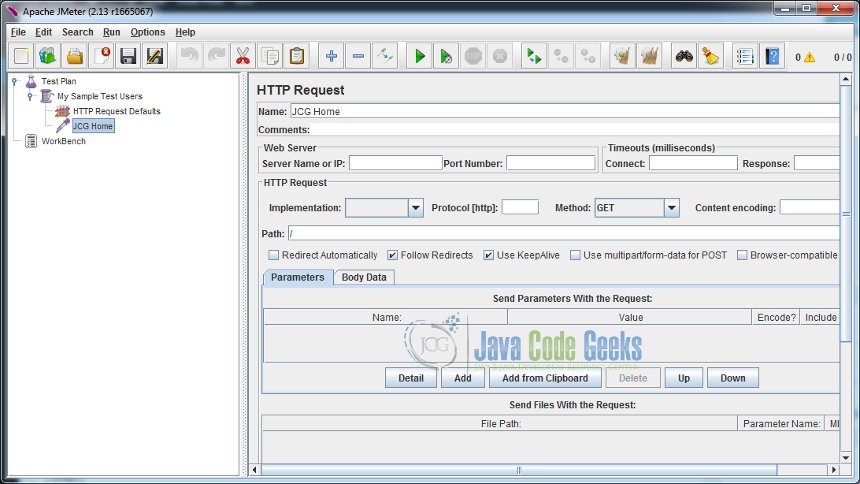Open the Implementation dropdown
This screenshot has height=484, width=860.
pos(415,208)
